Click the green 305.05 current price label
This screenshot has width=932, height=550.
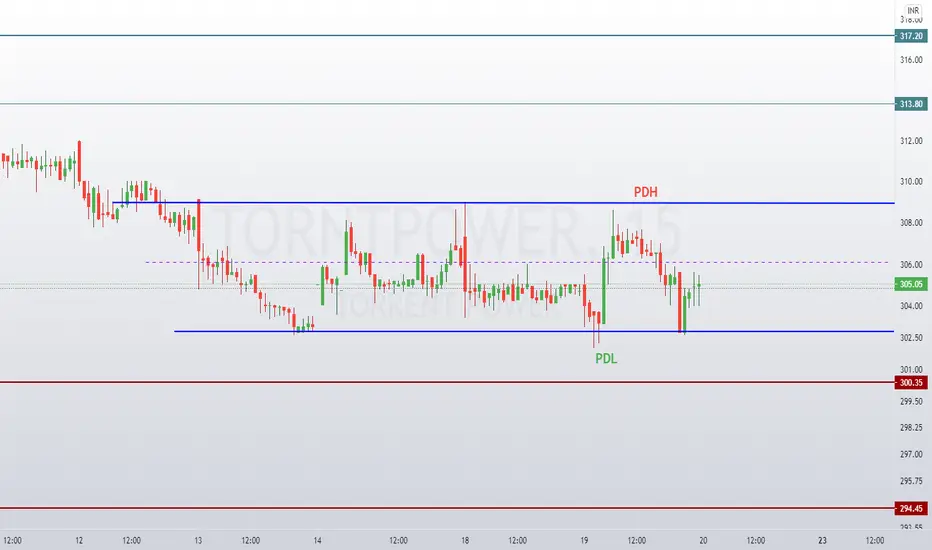(x=911, y=284)
